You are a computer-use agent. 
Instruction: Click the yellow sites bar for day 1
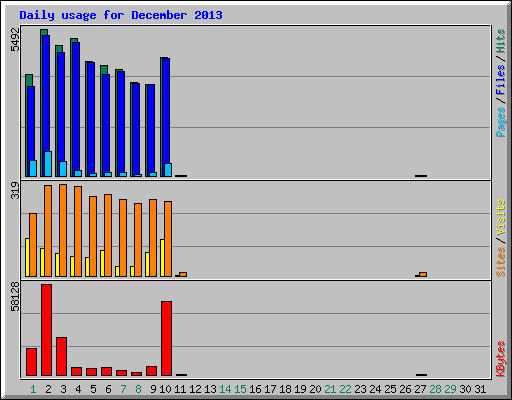coord(27,257)
